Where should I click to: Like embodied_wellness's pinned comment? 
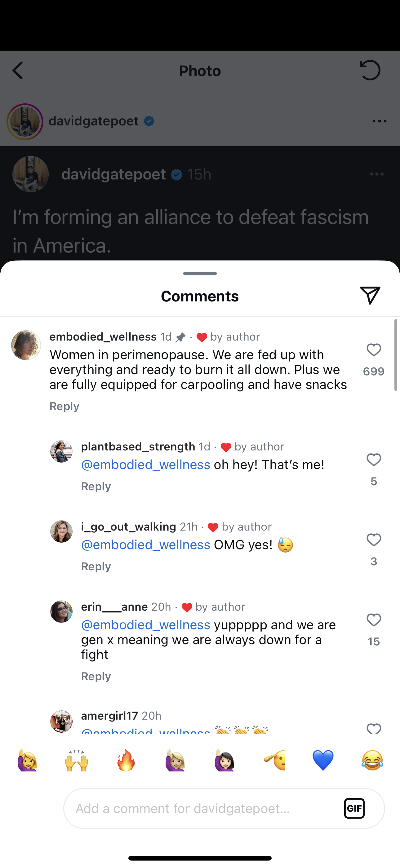click(x=374, y=350)
